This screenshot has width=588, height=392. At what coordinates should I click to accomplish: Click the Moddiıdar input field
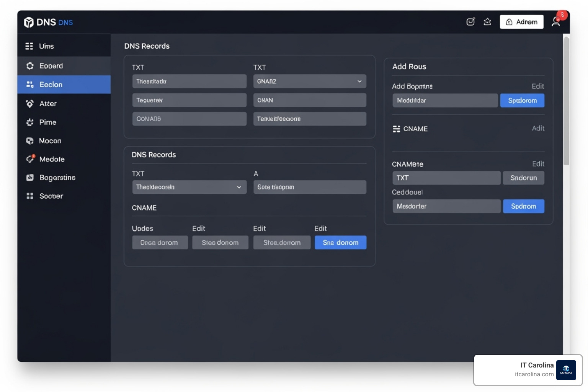pyautogui.click(x=445, y=101)
